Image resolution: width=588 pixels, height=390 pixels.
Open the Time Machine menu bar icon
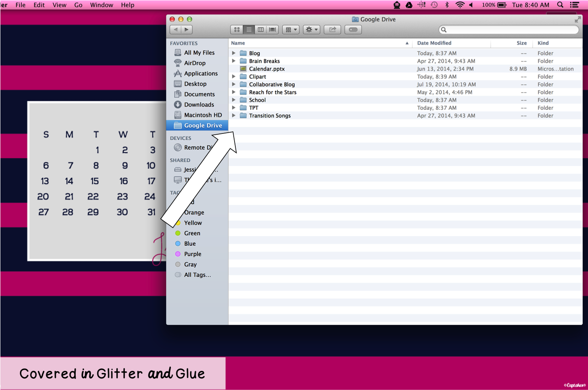click(x=434, y=5)
